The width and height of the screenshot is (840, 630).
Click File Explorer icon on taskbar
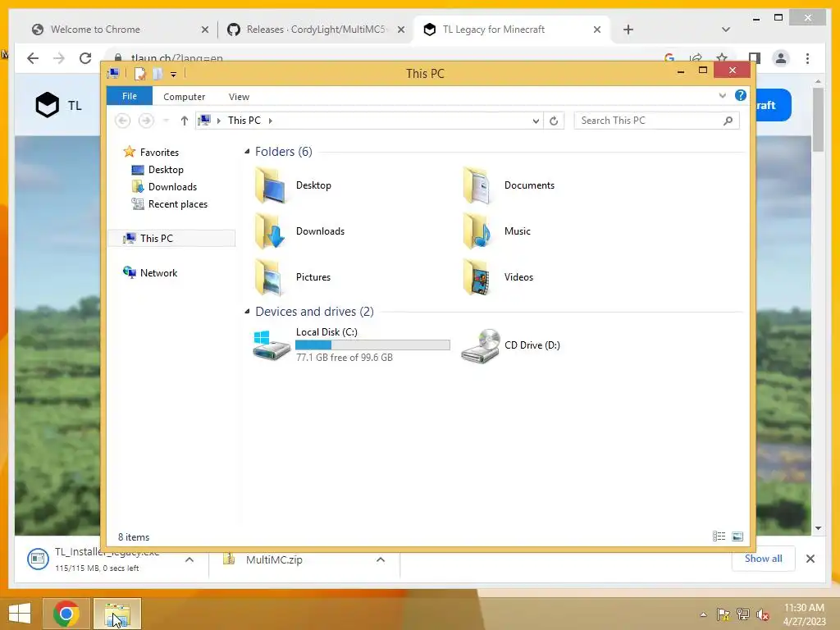click(x=117, y=614)
